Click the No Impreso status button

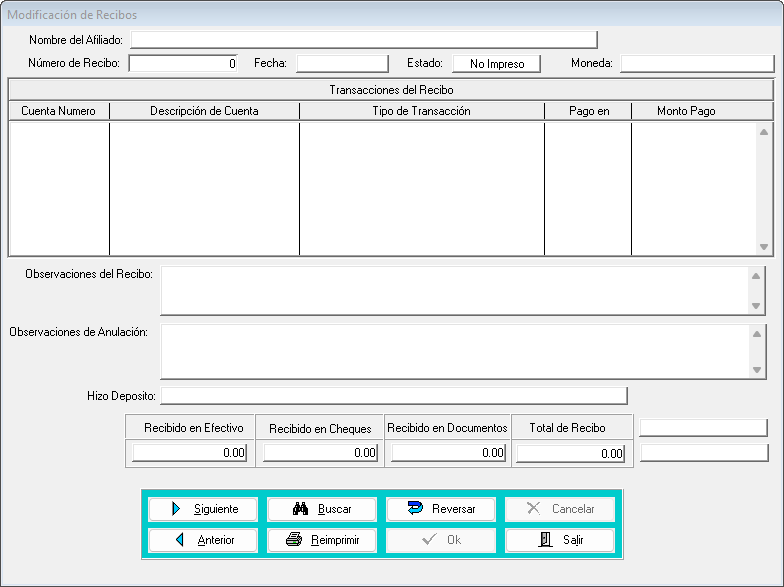(496, 64)
